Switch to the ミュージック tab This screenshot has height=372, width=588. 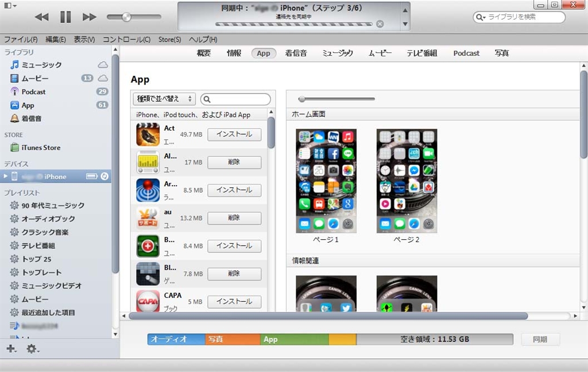(x=338, y=53)
